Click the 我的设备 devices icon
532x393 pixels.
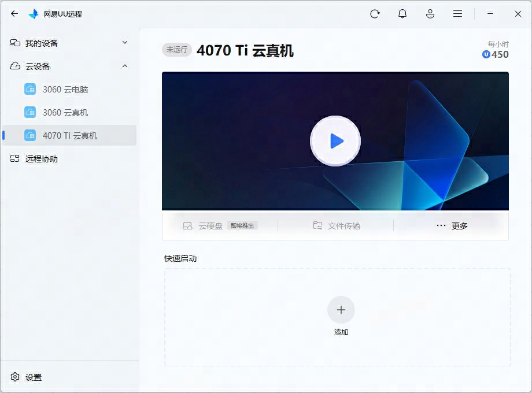(x=15, y=43)
